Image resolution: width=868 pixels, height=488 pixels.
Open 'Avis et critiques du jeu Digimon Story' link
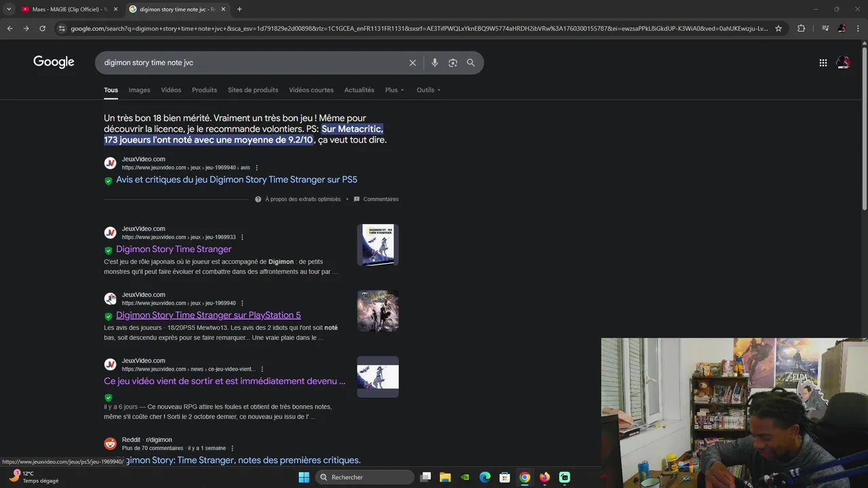tap(237, 180)
